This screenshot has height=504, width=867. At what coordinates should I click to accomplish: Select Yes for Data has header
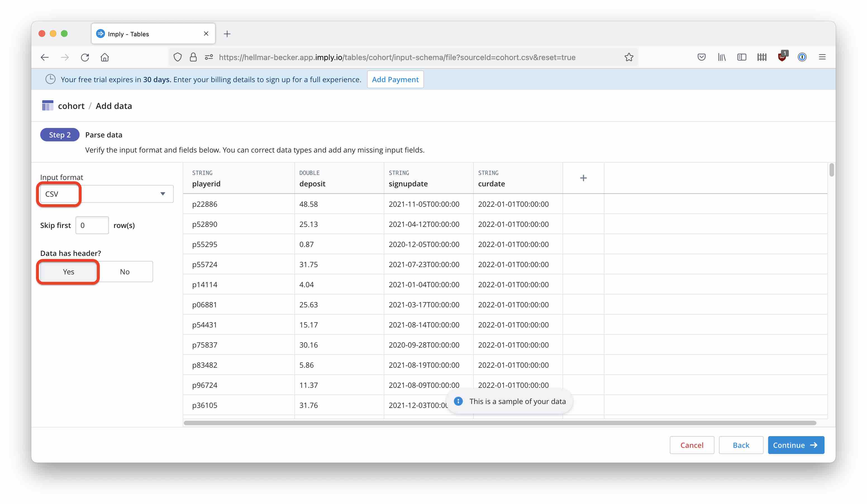click(68, 272)
